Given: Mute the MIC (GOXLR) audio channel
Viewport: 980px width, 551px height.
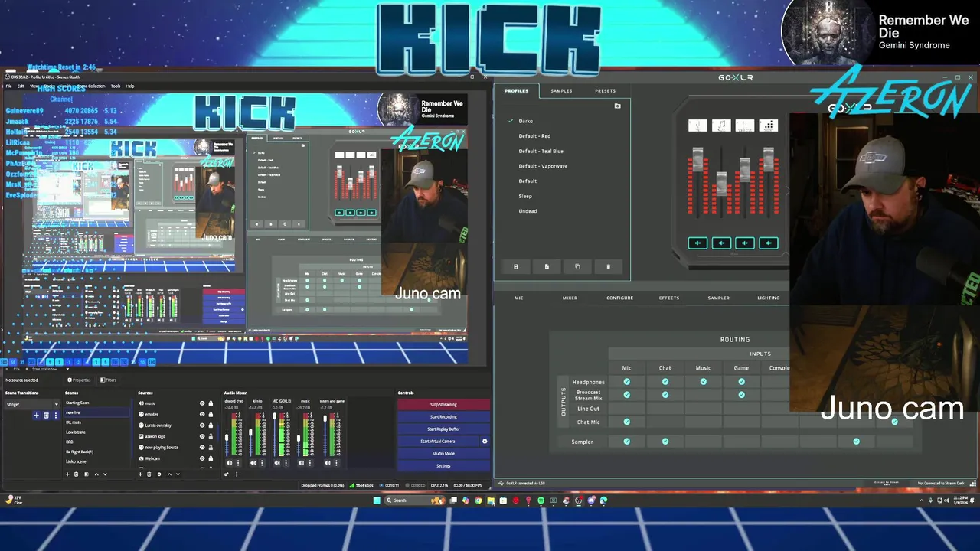Looking at the screenshot, I should (x=277, y=463).
